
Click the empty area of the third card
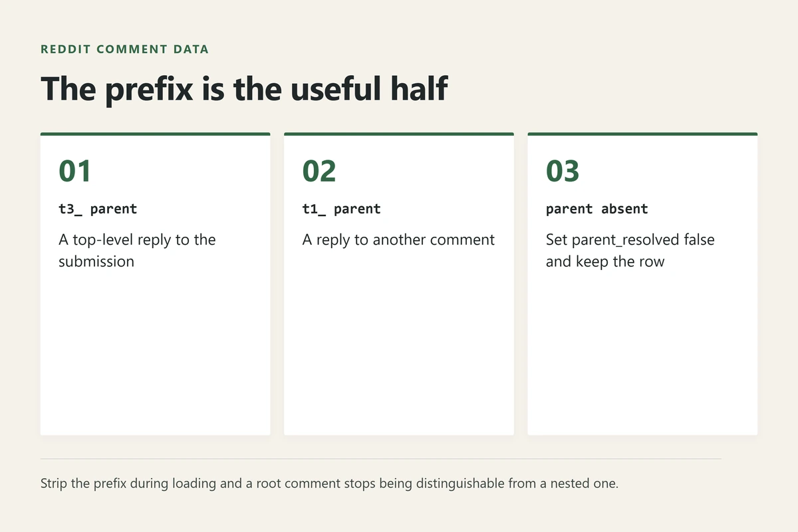642,352
